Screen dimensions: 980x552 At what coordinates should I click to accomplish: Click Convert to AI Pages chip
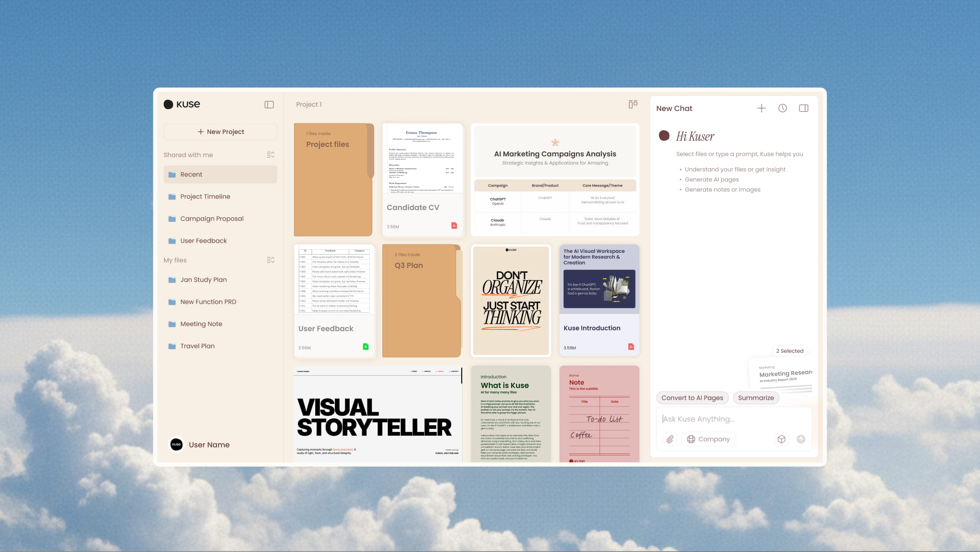click(692, 398)
